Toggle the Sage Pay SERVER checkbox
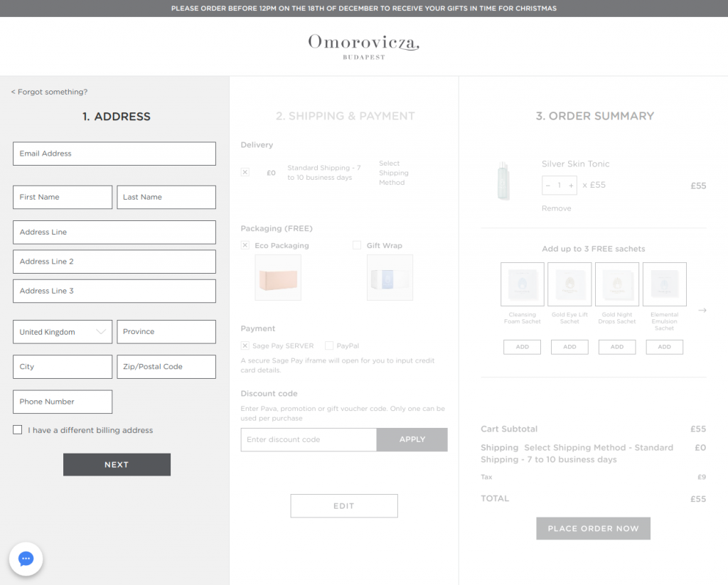This screenshot has height=585, width=728. tap(245, 345)
